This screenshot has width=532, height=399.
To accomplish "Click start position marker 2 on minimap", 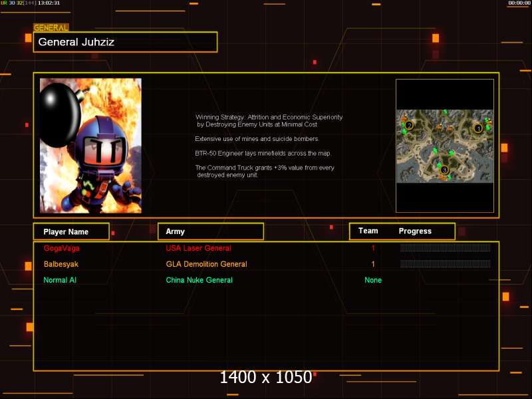I will 409,126.
